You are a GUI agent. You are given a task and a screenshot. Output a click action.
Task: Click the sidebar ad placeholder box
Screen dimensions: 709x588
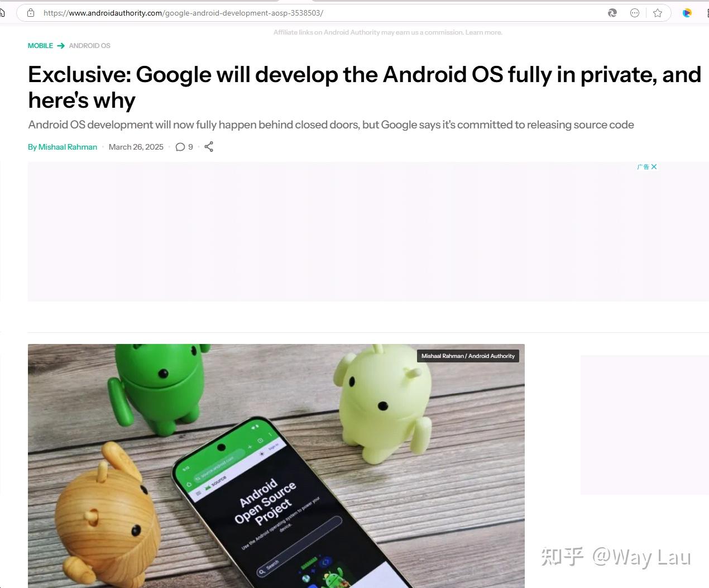point(645,425)
